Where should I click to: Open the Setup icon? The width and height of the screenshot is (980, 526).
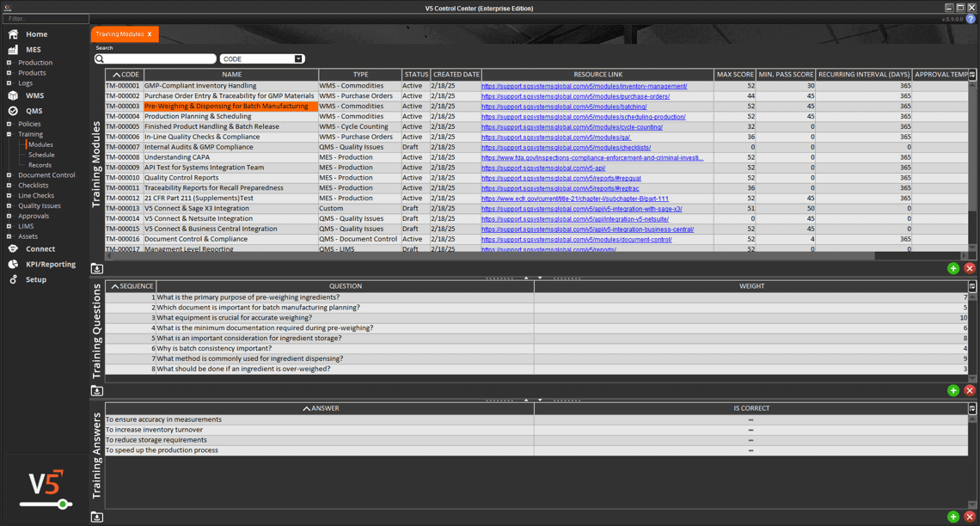13,279
